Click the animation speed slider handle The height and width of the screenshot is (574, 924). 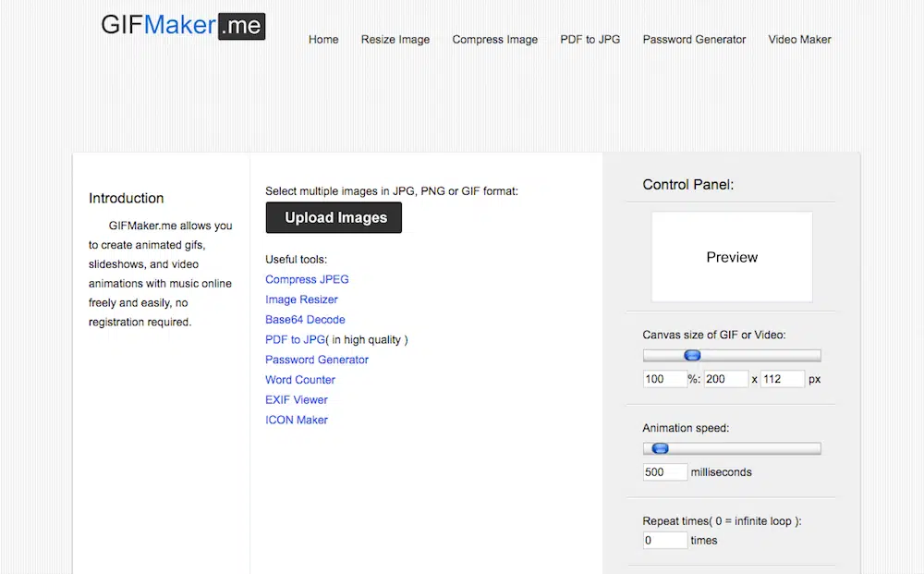pos(660,449)
